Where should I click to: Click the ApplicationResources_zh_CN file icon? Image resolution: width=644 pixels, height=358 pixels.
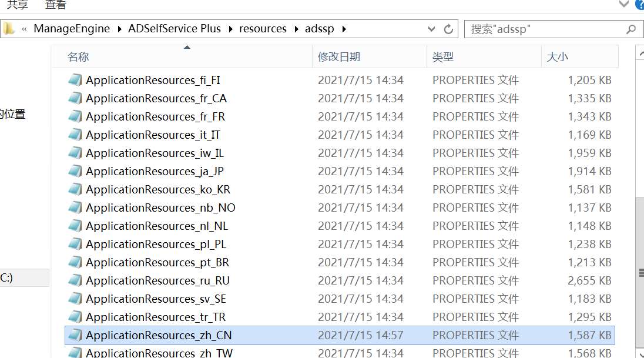tap(75, 335)
